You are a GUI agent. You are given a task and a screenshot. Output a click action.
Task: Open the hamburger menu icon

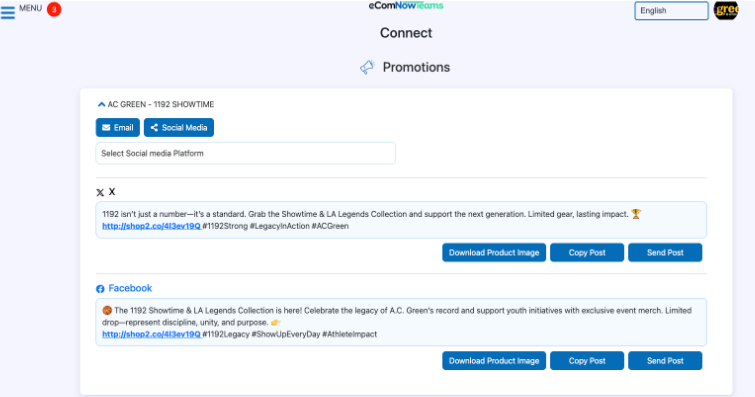pos(8,12)
